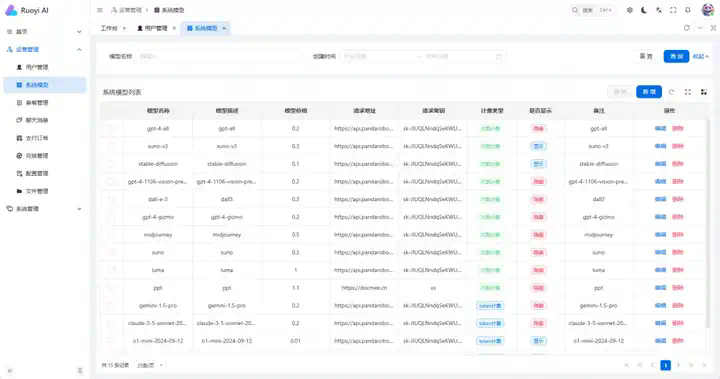Enter fullscreen via header fullscreen icon
Image resolution: width=720 pixels, height=379 pixels.
[673, 10]
